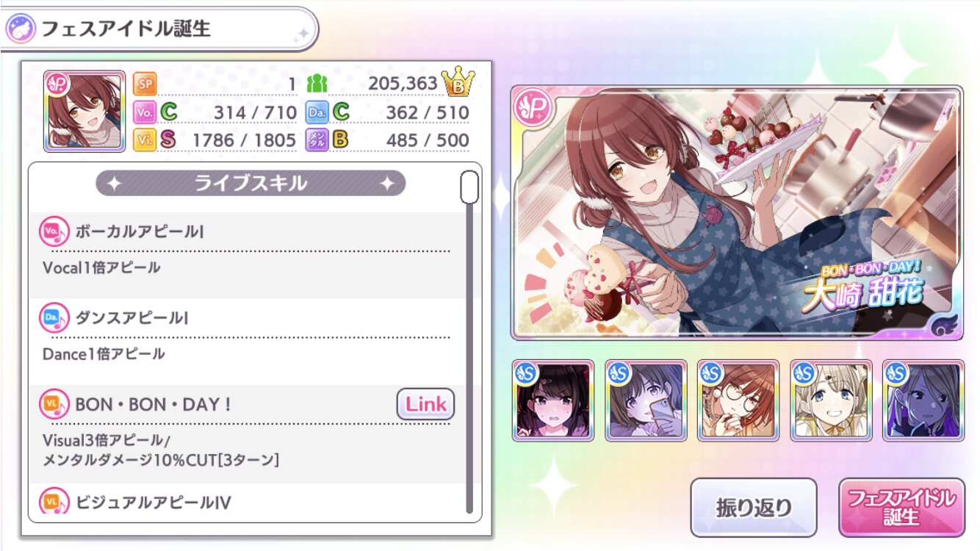980x551 pixels.
Task: Click the skill list scrollbar handle
Action: click(469, 187)
